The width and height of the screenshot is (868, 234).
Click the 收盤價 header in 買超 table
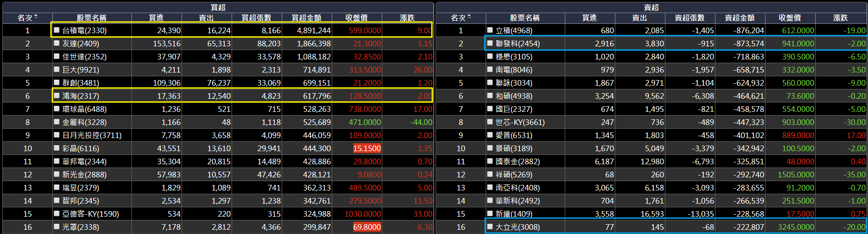pyautogui.click(x=357, y=18)
